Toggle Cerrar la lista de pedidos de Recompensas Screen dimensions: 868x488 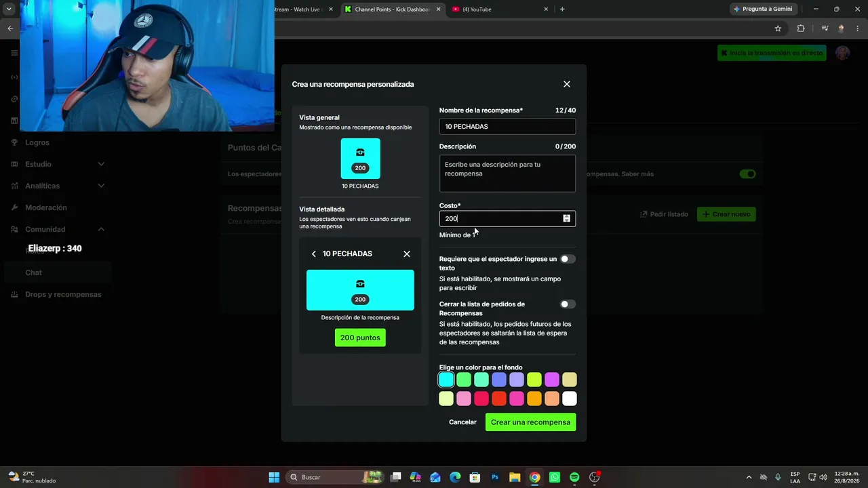click(568, 304)
